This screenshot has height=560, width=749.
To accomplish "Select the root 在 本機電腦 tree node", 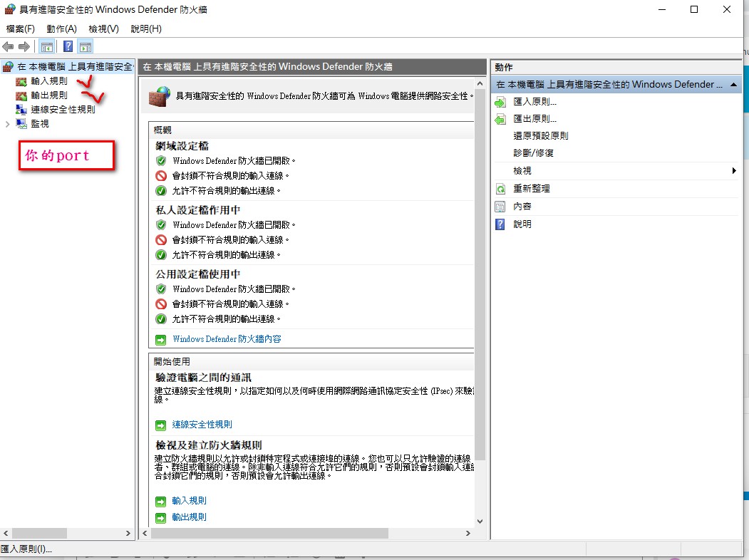I will 75,67.
